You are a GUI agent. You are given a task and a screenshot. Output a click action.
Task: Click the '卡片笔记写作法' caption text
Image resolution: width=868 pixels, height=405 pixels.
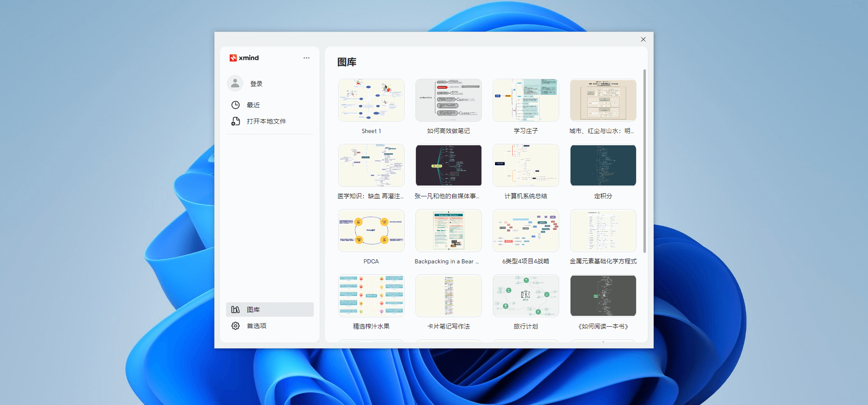click(448, 326)
